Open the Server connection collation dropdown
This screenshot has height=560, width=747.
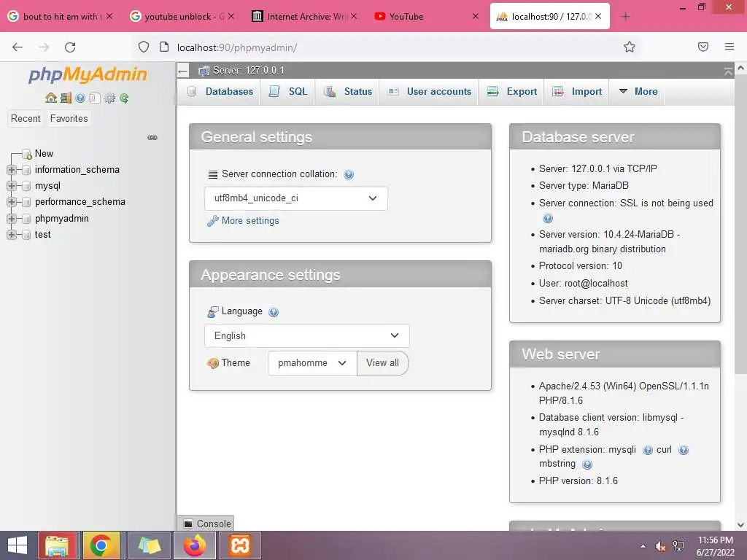(296, 198)
